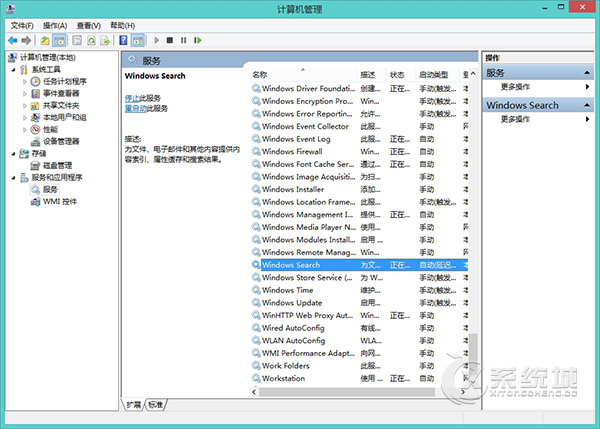Sort by the 状态 column header
Image resolution: width=600 pixels, height=429 pixels.
point(400,75)
